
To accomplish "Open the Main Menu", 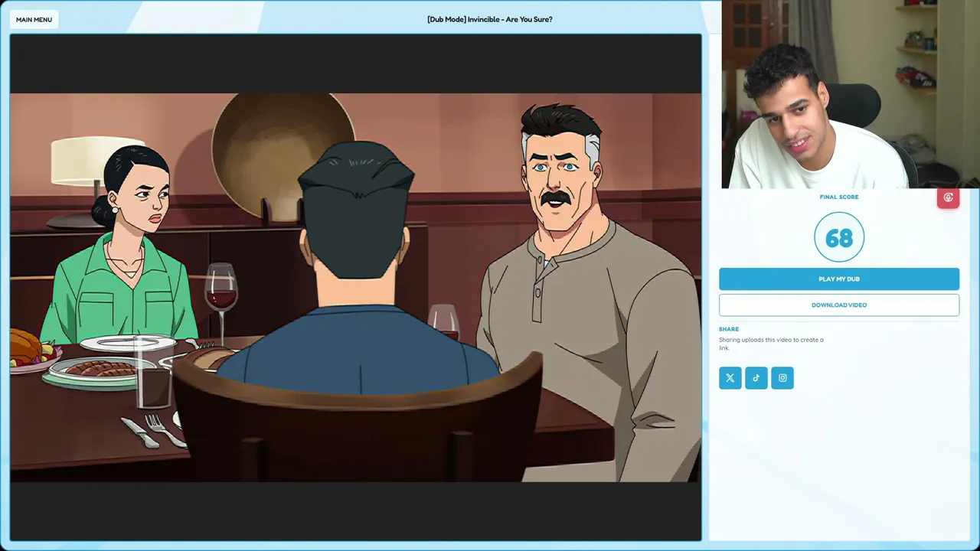I will pyautogui.click(x=34, y=20).
